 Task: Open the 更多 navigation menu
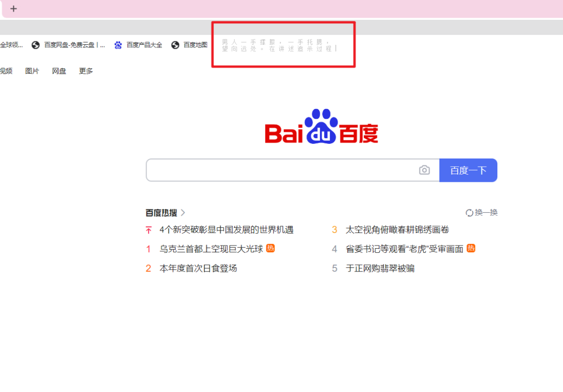click(86, 71)
